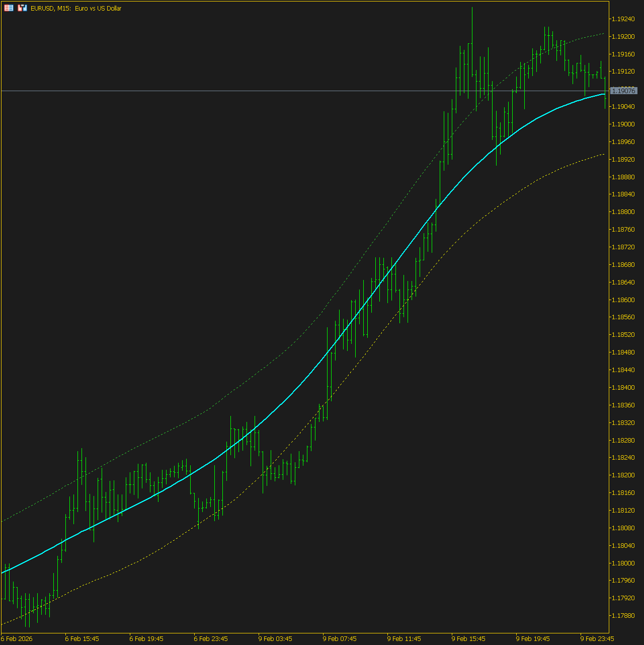Click the 9 Feb 15:45 time marker
Image resolution: width=644 pixels, height=645 pixels.
coord(468,638)
